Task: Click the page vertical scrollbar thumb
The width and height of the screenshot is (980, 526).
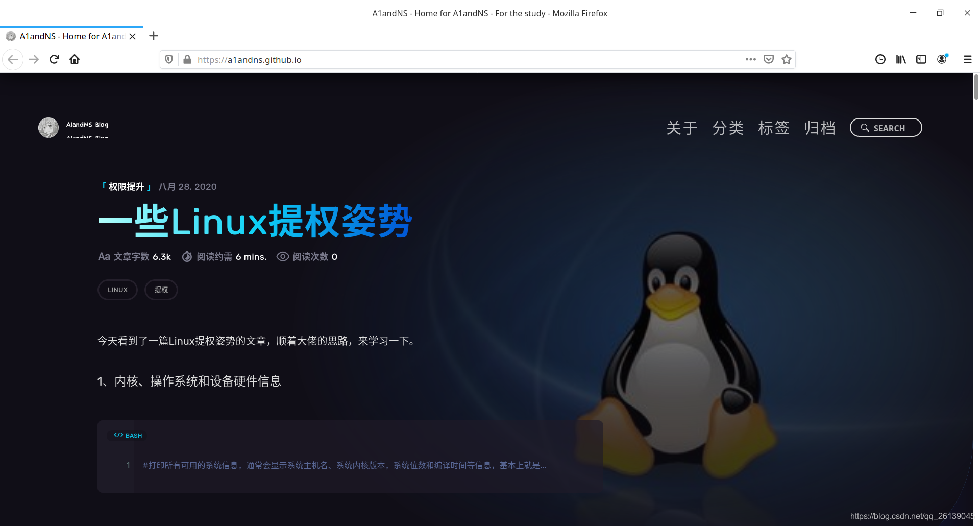Action: pyautogui.click(x=976, y=87)
